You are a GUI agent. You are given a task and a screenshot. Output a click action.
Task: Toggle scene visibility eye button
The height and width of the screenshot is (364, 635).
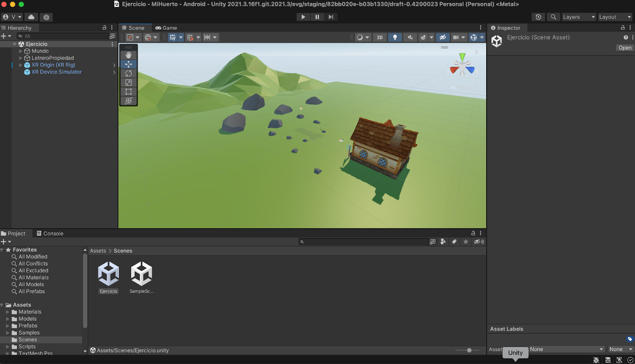pyautogui.click(x=443, y=37)
